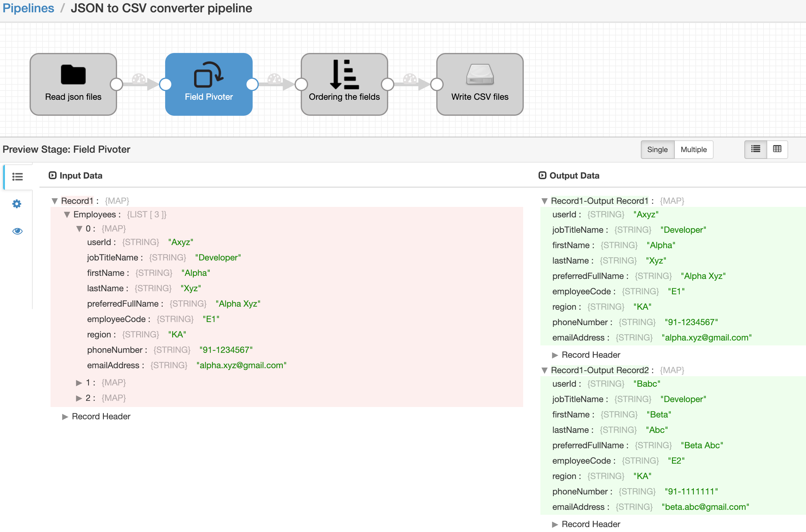Screen dimensions: 806x532
Task: Click output port of Field Pivoter stage
Action: pos(252,84)
